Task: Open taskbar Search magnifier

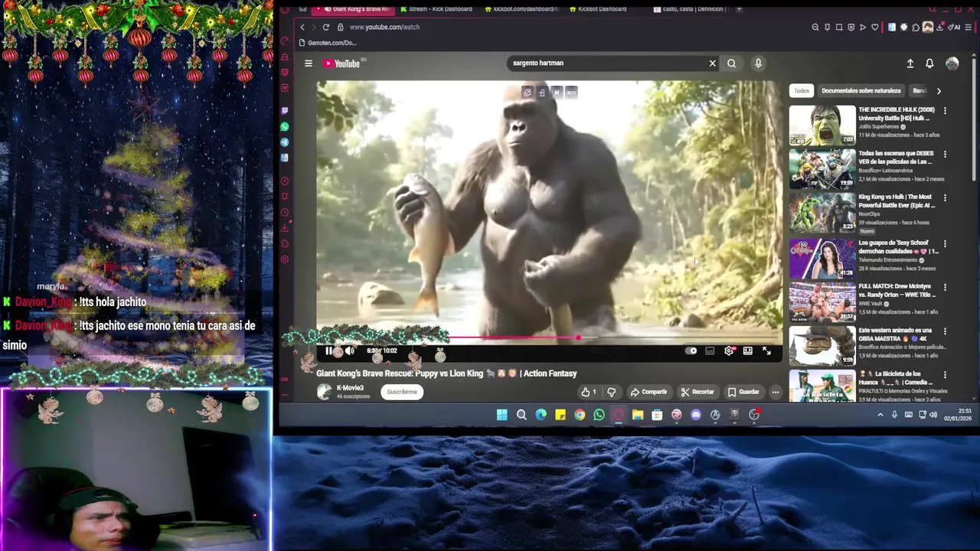Action: pos(521,415)
